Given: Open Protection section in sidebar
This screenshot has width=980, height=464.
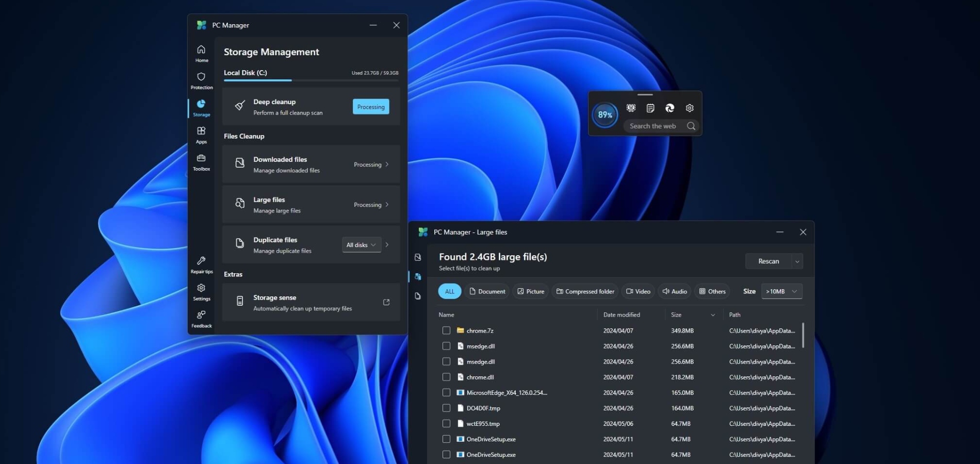Looking at the screenshot, I should pos(201,80).
